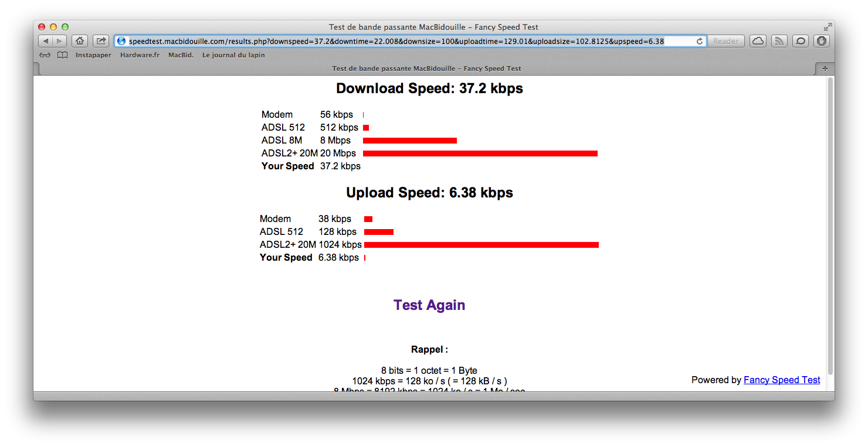Open iCloud Tabs cloud icon
The height and width of the screenshot is (447, 868).
tap(758, 41)
